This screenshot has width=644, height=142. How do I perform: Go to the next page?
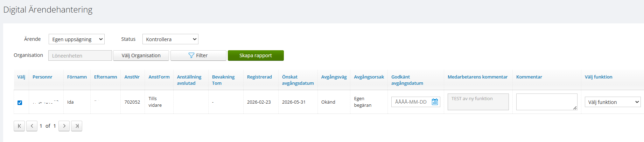pos(64,126)
